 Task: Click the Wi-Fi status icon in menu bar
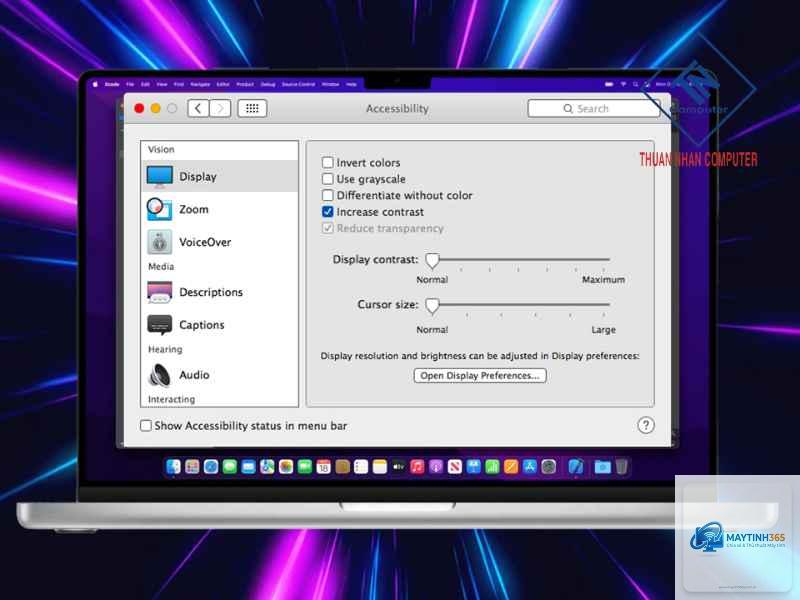[623, 84]
